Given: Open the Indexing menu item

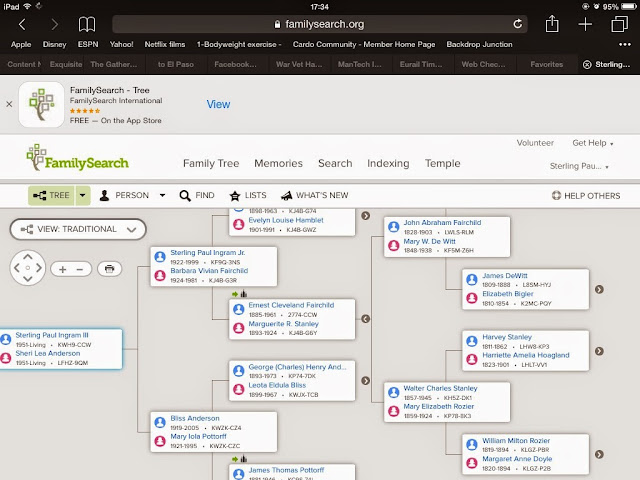Looking at the screenshot, I should pyautogui.click(x=388, y=163).
